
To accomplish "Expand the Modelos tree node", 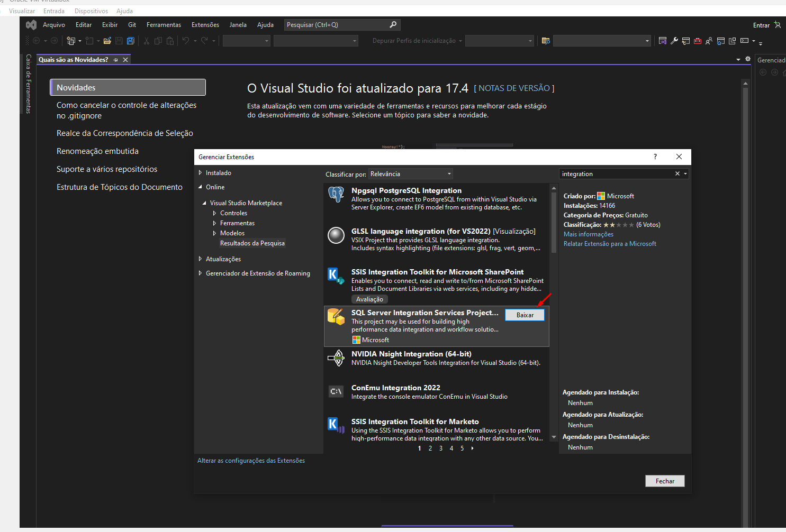I will click(214, 233).
